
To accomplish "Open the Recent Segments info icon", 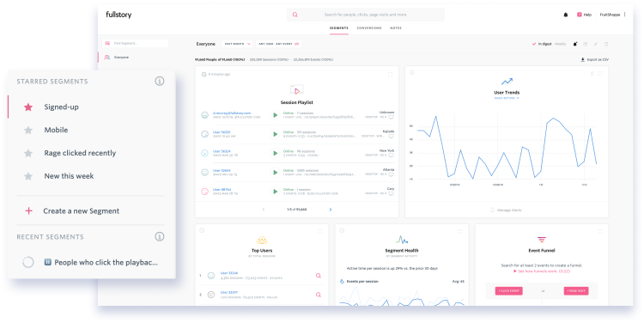I will pyautogui.click(x=160, y=237).
